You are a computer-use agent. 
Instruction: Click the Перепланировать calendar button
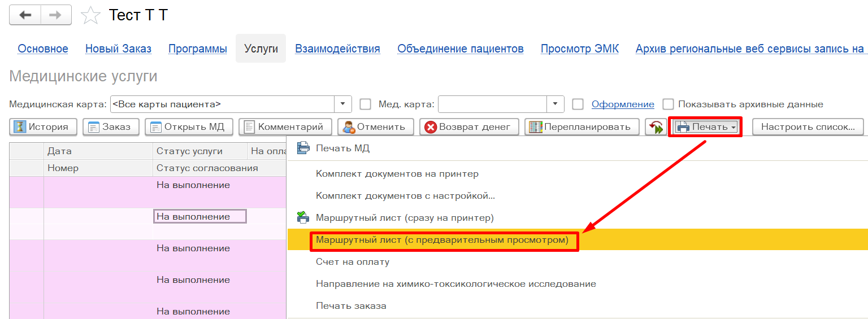click(x=581, y=126)
